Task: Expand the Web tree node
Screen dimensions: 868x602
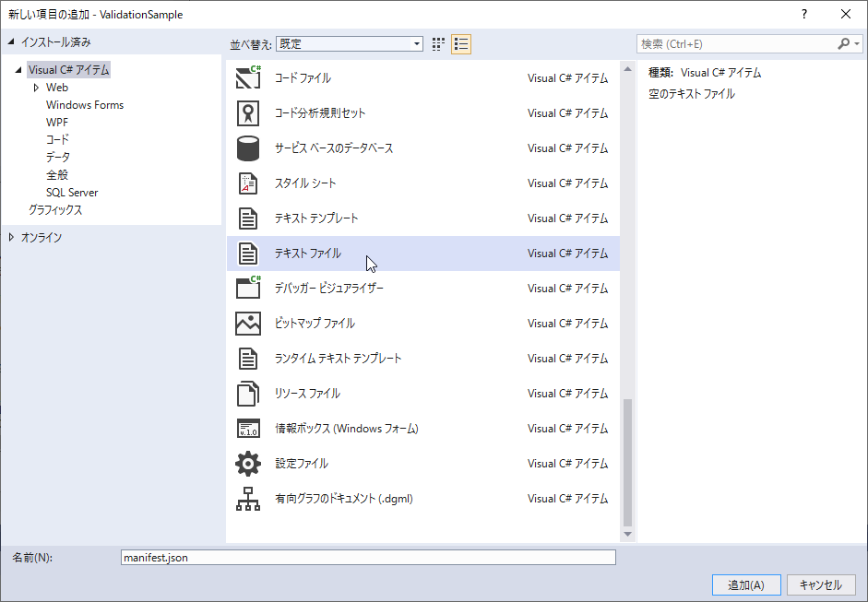Action: [x=36, y=87]
